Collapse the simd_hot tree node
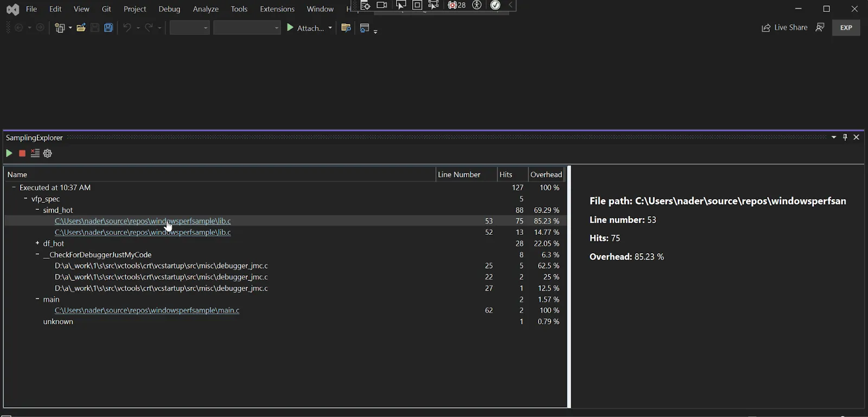868x417 pixels. [37, 210]
